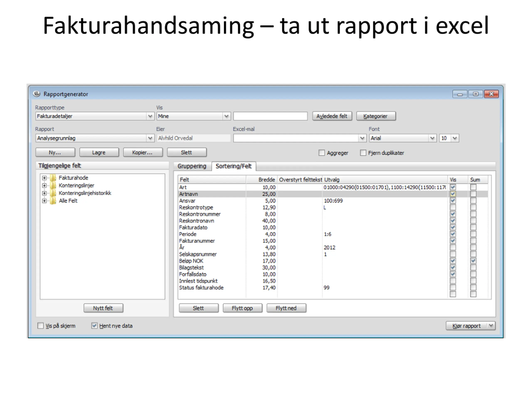Screen dimensions: 532x399
Task: Toggle the Aggreger checkbox
Action: click(321, 153)
